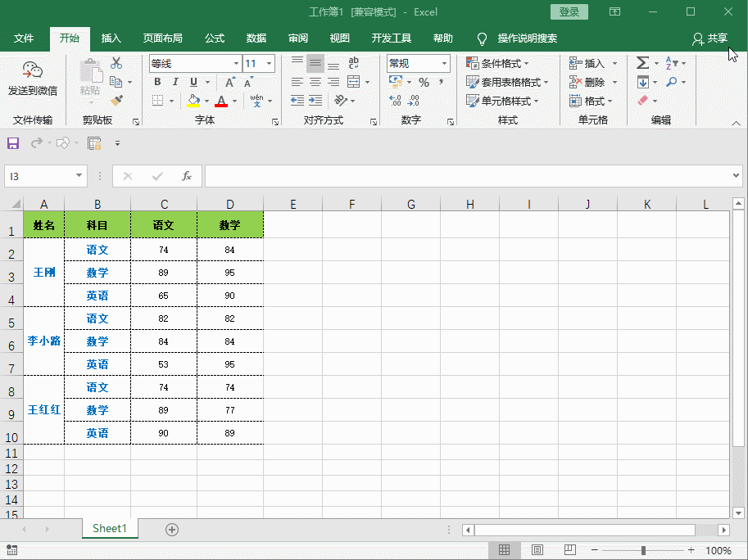Image resolution: width=748 pixels, height=560 pixels.
Task: Switch to Page Layout view in status bar
Action: [x=537, y=550]
